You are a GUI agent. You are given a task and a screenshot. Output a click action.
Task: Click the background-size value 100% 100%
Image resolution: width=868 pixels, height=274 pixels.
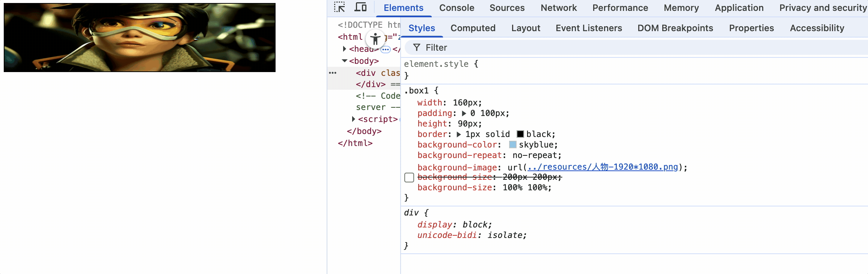click(x=525, y=187)
